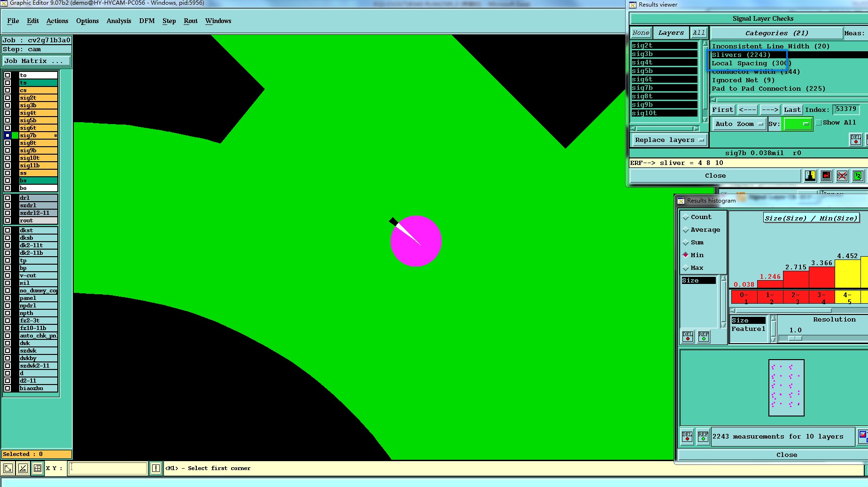Select Local Spacing category row
This screenshot has height=487, width=868.
click(x=752, y=63)
